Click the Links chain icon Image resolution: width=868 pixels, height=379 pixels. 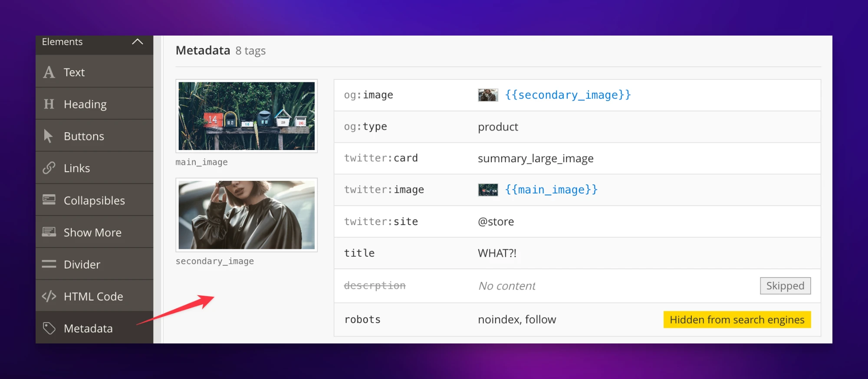point(49,168)
